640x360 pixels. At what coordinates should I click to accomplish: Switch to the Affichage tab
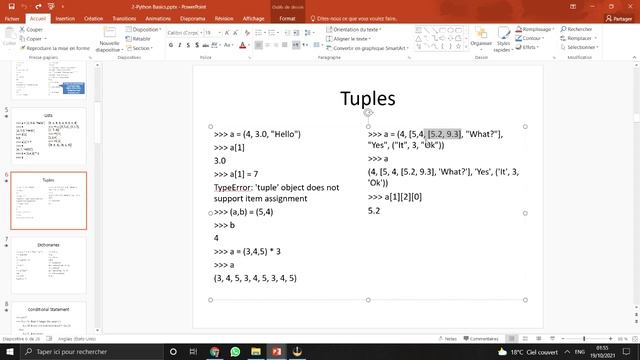tap(253, 18)
